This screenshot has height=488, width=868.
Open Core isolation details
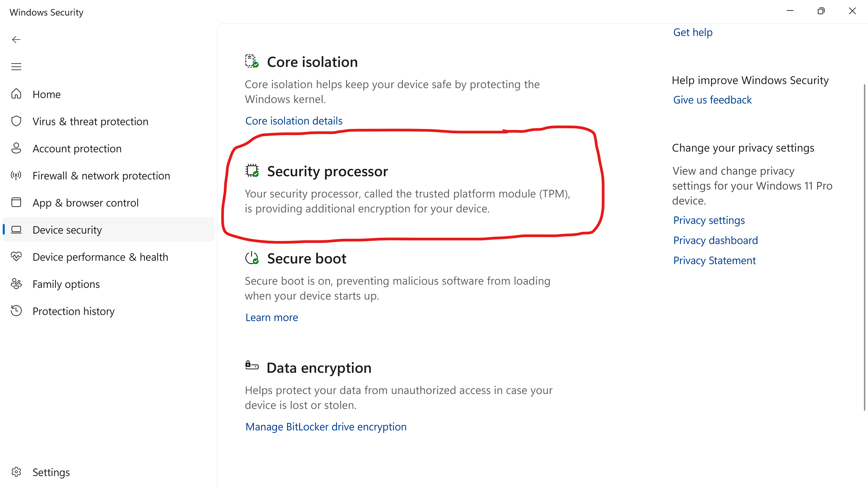293,121
